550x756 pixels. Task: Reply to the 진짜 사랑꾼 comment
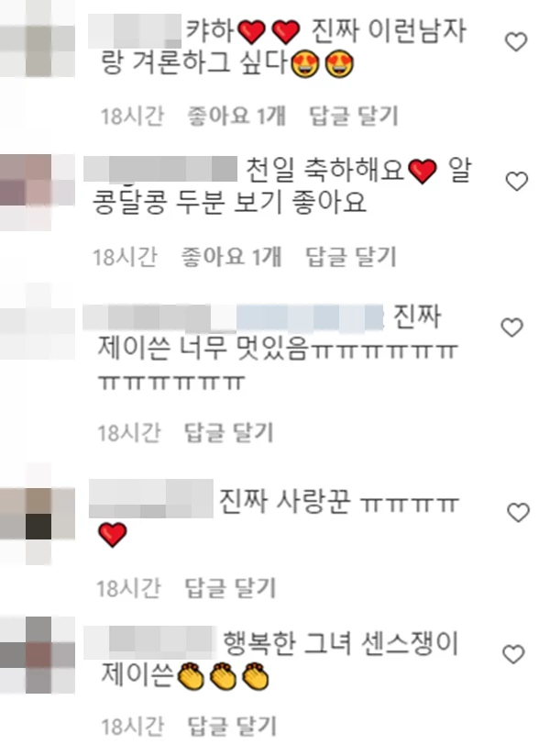(230, 588)
